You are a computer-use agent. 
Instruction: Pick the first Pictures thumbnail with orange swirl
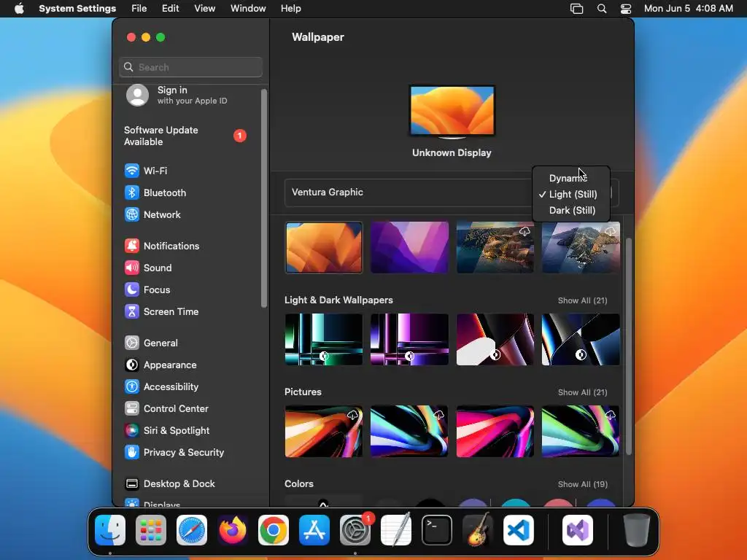pos(323,432)
